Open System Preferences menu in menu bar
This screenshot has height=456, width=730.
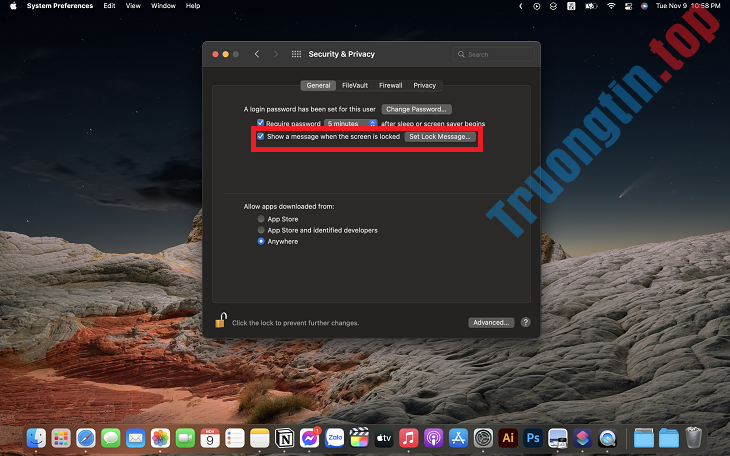click(x=60, y=6)
